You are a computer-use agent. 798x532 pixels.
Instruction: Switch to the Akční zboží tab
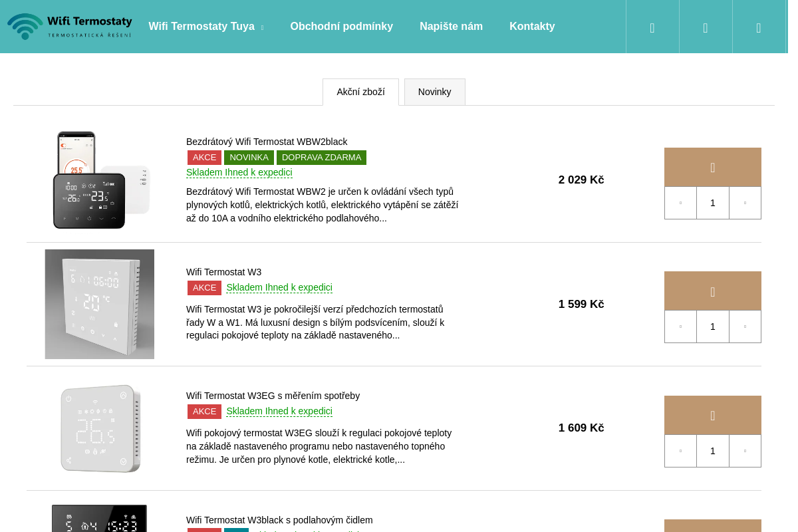tap(360, 92)
